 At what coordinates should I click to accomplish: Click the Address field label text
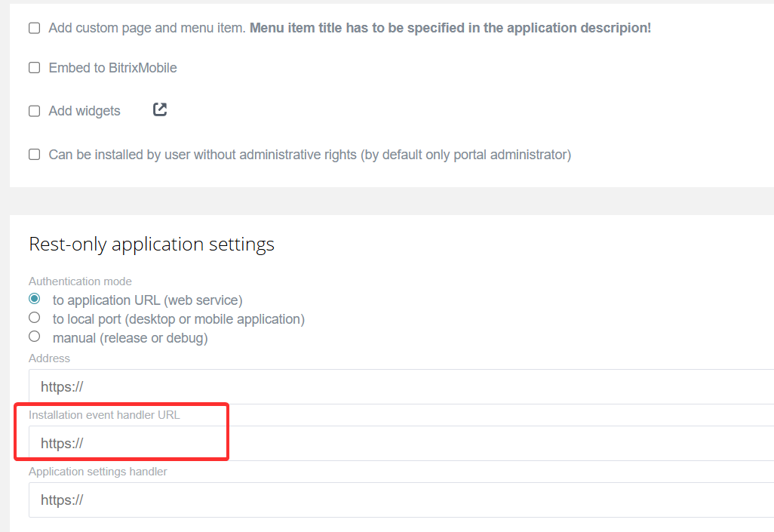click(49, 358)
